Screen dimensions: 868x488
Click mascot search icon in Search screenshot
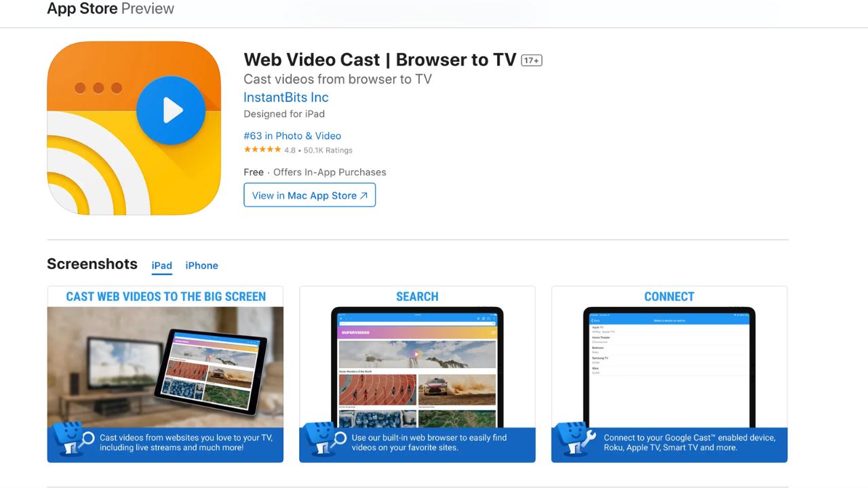(x=325, y=439)
